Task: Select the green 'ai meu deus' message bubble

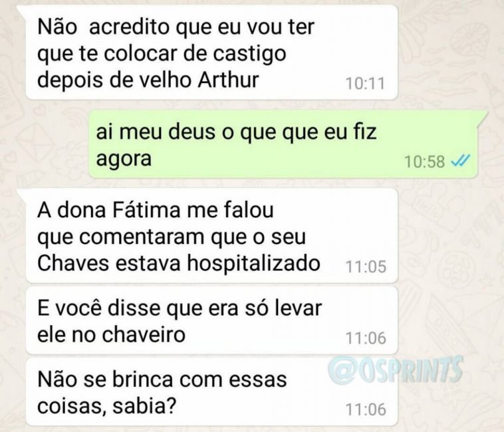Action: 283,144
